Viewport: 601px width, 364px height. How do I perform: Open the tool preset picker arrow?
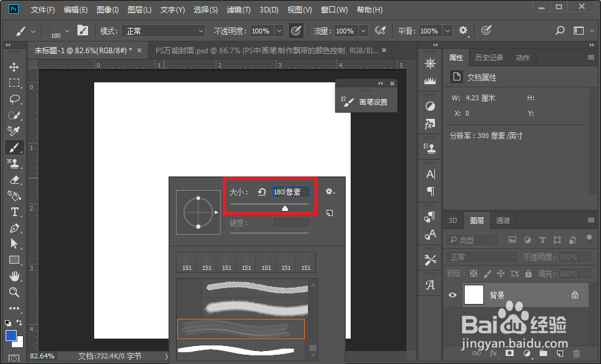point(33,31)
